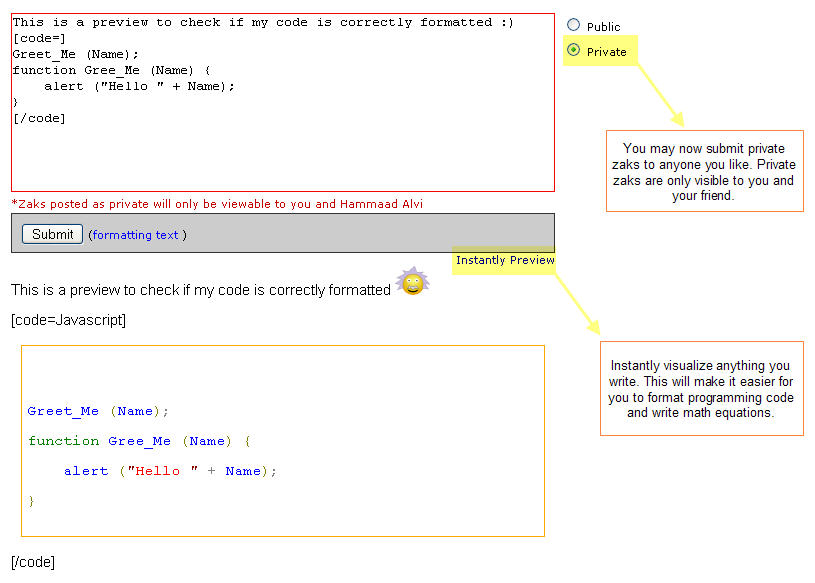Click the highlighted 'Greet_Me (Name);' code line
This screenshot has width=815, height=583.
click(98, 412)
